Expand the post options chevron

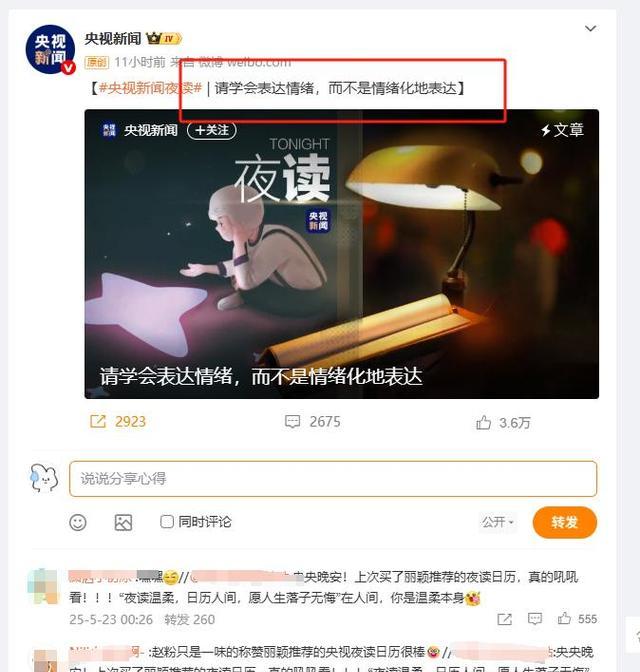pos(591,29)
